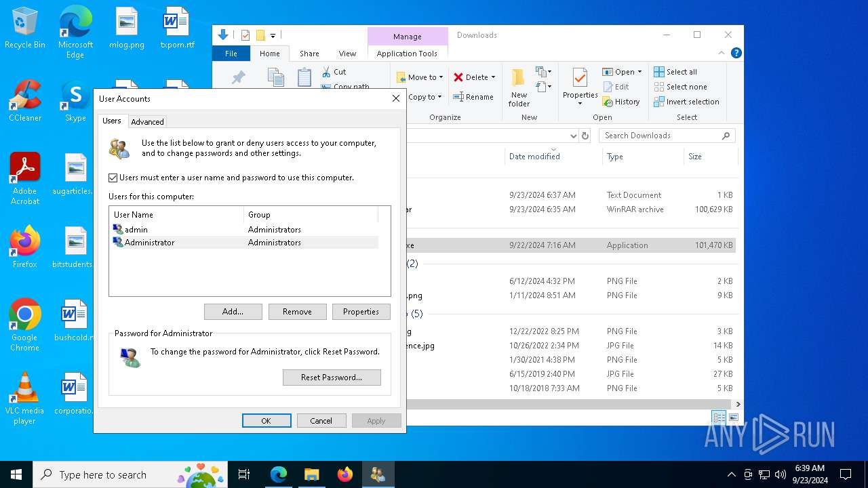Switch to large icons view in Explorer

733,418
